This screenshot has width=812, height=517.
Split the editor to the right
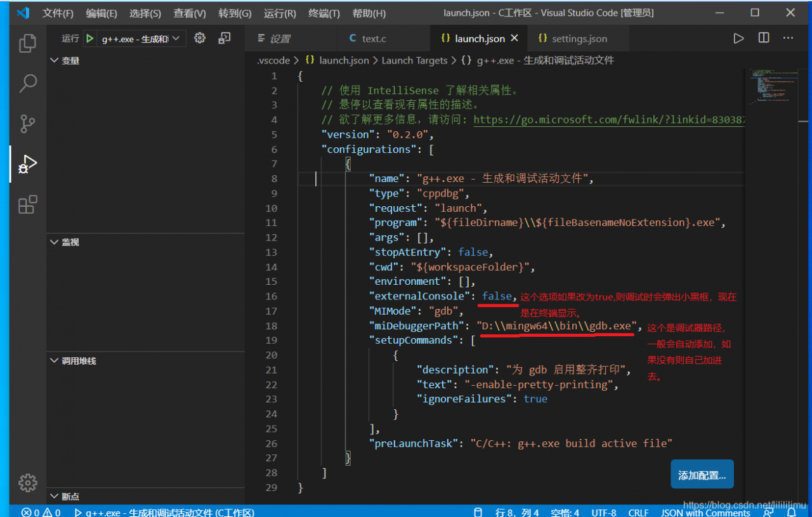click(764, 38)
